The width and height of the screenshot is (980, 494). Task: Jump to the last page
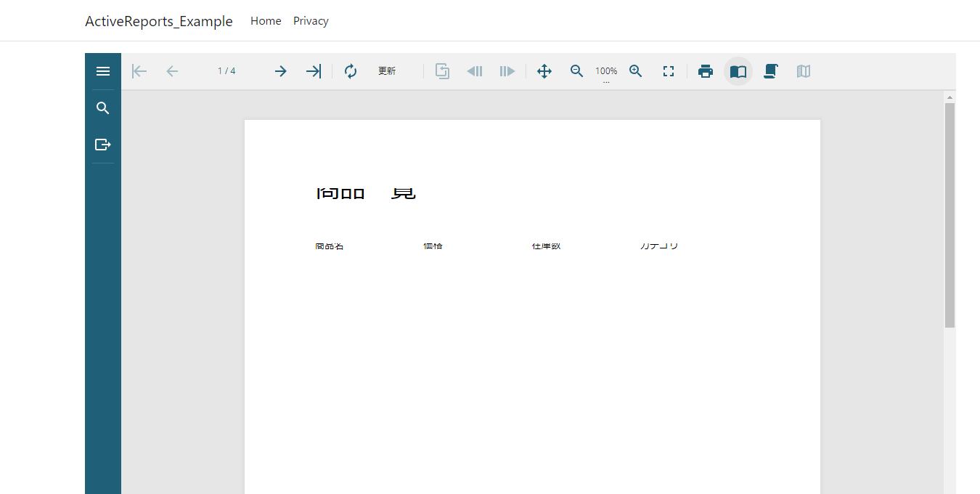click(x=313, y=71)
